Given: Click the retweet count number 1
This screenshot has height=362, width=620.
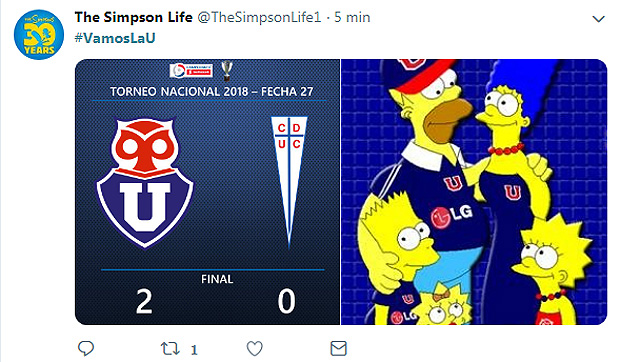Looking at the screenshot, I should click(x=194, y=350).
